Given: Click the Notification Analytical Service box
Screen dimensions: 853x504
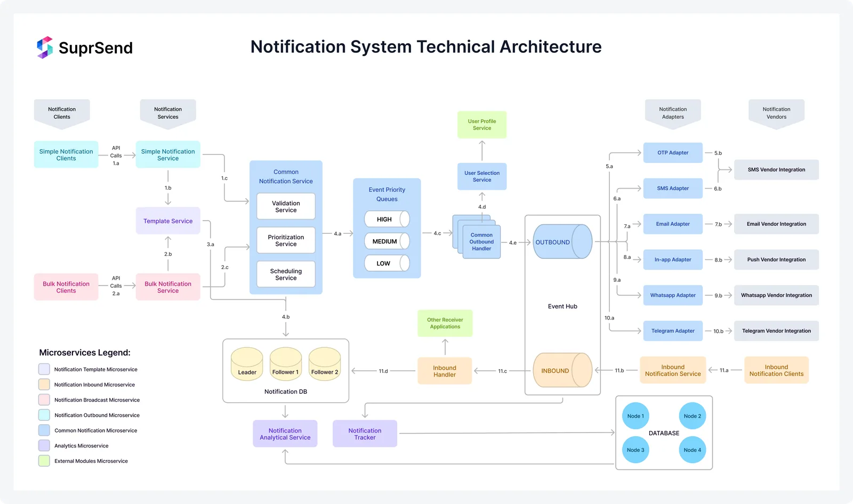Looking at the screenshot, I should coord(285,434).
